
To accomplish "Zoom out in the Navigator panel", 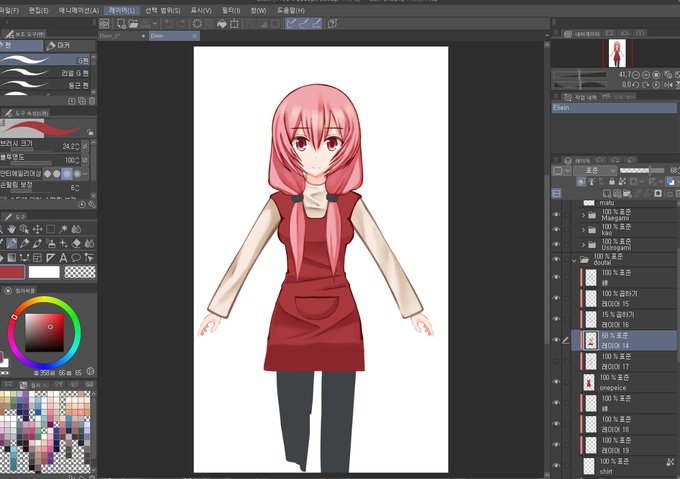I will 636,75.
